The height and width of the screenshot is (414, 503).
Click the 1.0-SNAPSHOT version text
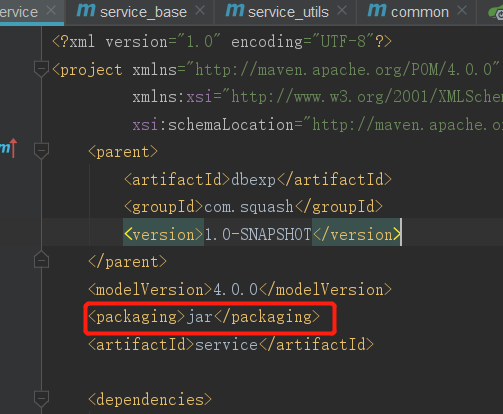coord(258,234)
